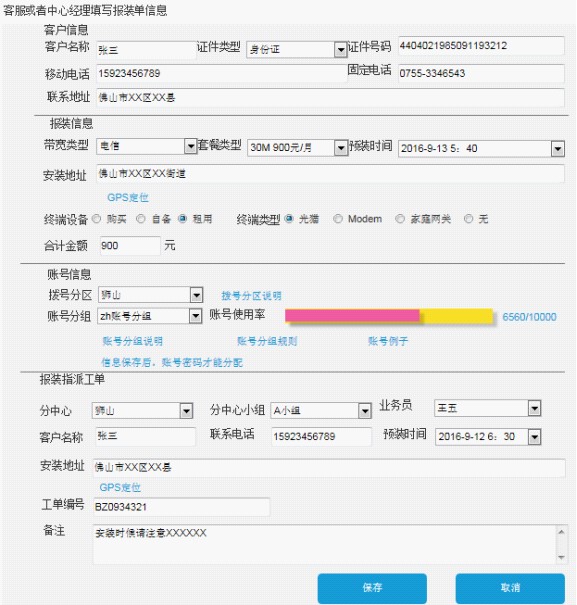Image resolution: width=577 pixels, height=605 pixels.
Task: Click the 工单编号 input field
Action: tap(181, 507)
